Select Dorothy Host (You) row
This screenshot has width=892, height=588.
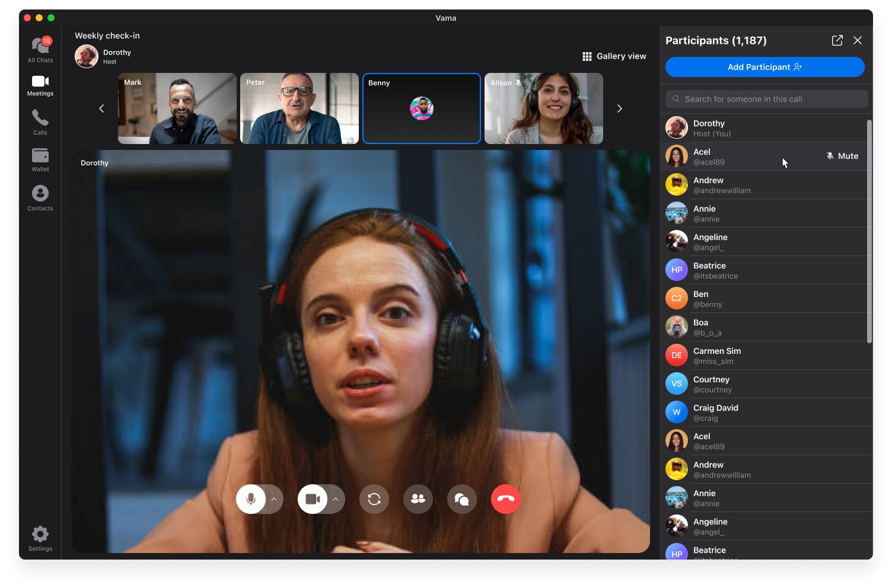click(766, 128)
